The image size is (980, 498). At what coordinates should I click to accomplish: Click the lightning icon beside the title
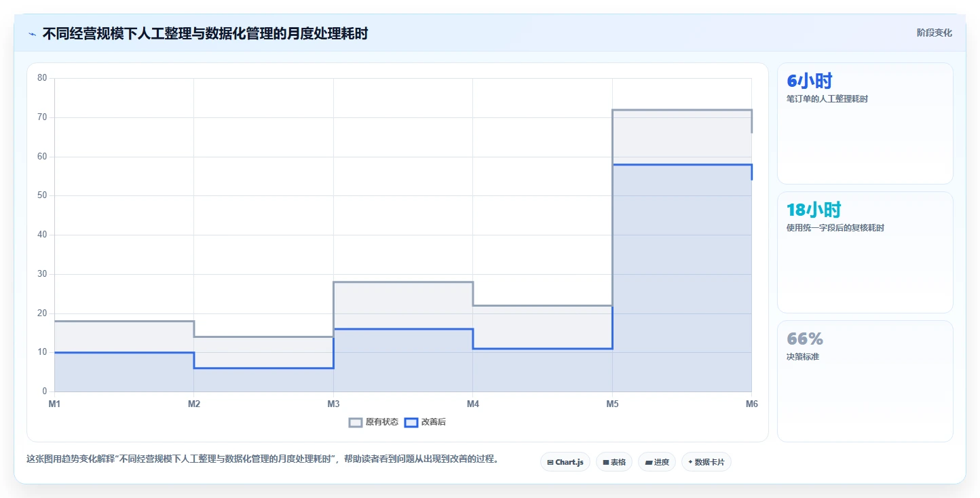click(x=32, y=34)
